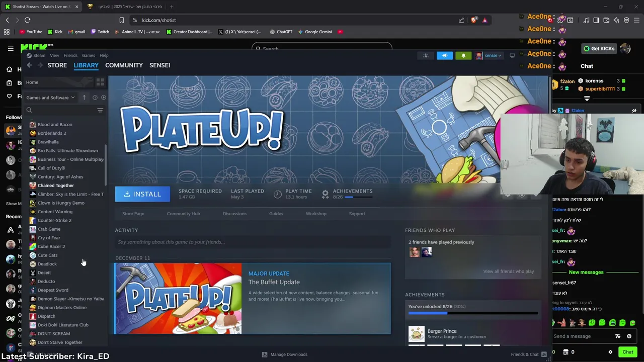This screenshot has width=644, height=362.
Task: Select Chained Together in the library list
Action: pyautogui.click(x=56, y=186)
